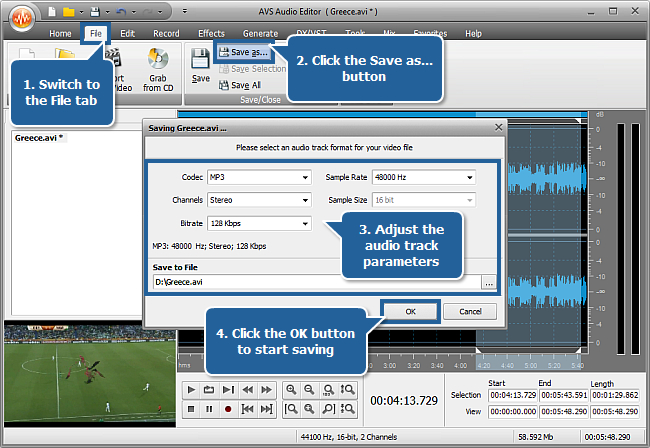Click the Save to File path field
This screenshot has height=448, width=650.
pyautogui.click(x=317, y=282)
